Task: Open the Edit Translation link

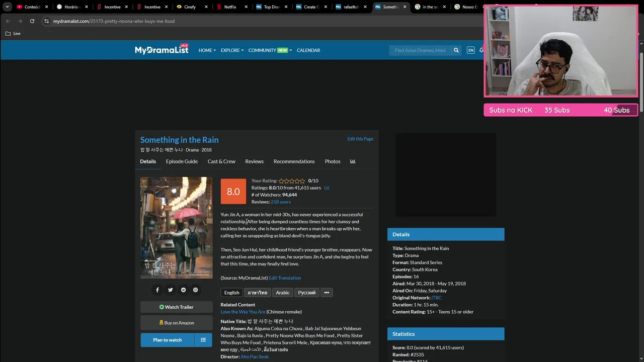Action: [285, 278]
